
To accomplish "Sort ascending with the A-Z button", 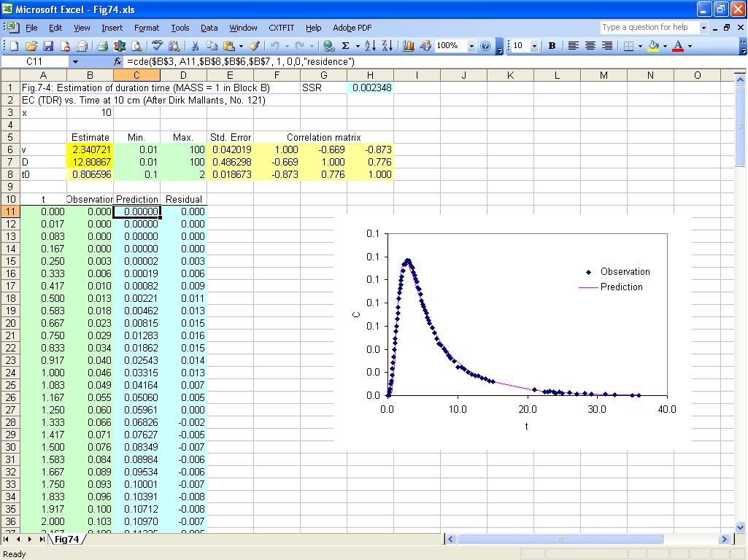I will [x=370, y=46].
